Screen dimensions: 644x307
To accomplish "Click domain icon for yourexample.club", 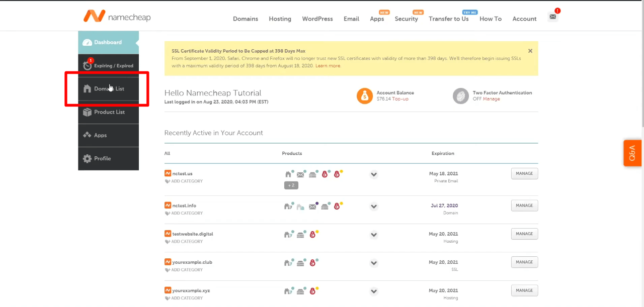I will 288,262.
